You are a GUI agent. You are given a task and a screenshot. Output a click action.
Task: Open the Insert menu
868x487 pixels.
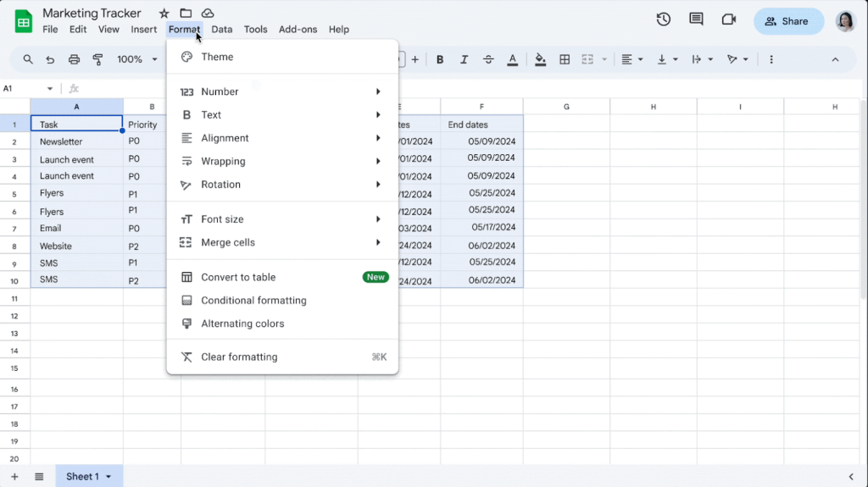pyautogui.click(x=144, y=30)
